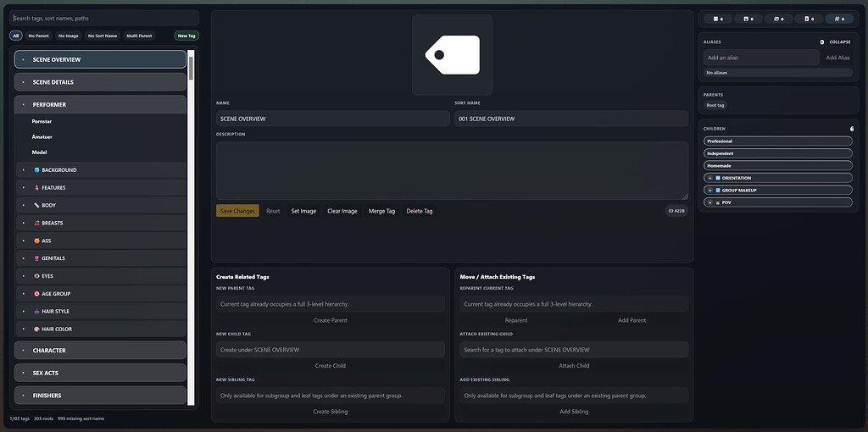Image resolution: width=868 pixels, height=432 pixels.
Task: Click Add Sibling
Action: coord(574,412)
